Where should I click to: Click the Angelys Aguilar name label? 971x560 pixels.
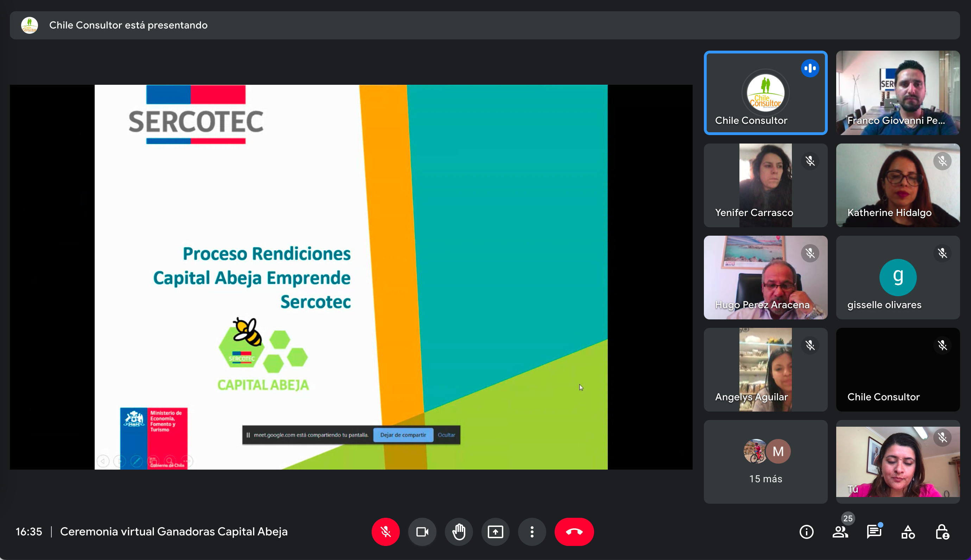click(x=751, y=397)
